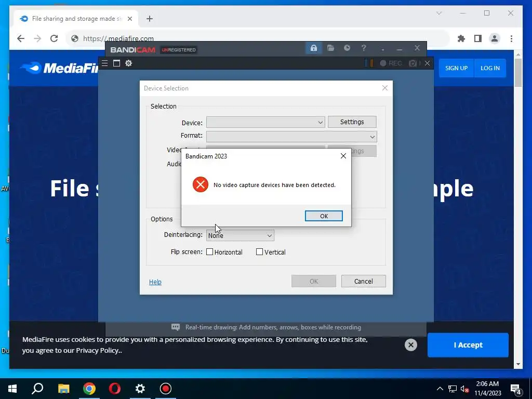Image resolution: width=532 pixels, height=399 pixels.
Task: Click Cancel in Device Selection dialog
Action: (x=363, y=281)
